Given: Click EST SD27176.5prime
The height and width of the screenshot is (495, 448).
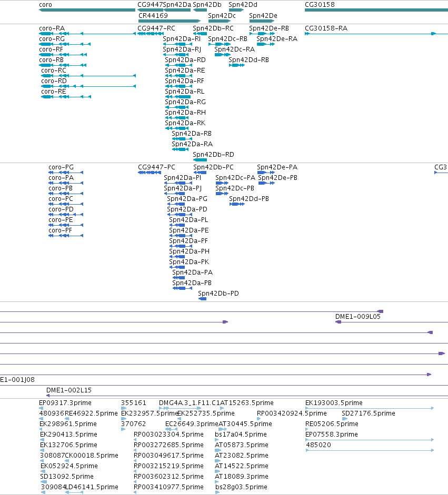Looking at the screenshot, I should 345,419.
